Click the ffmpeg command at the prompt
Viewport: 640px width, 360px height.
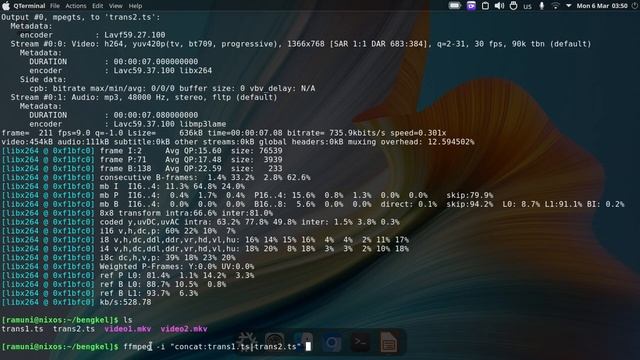click(138, 347)
